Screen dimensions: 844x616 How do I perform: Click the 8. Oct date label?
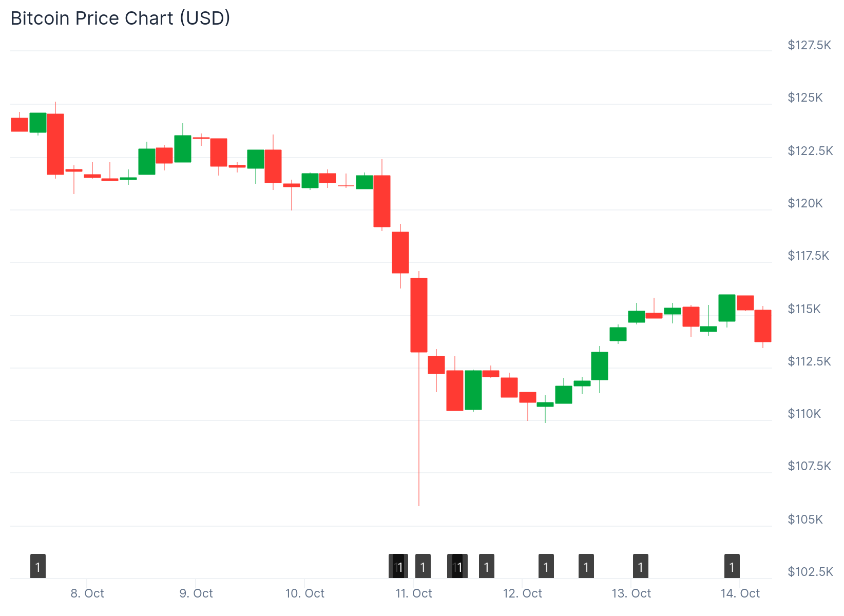click(x=87, y=593)
